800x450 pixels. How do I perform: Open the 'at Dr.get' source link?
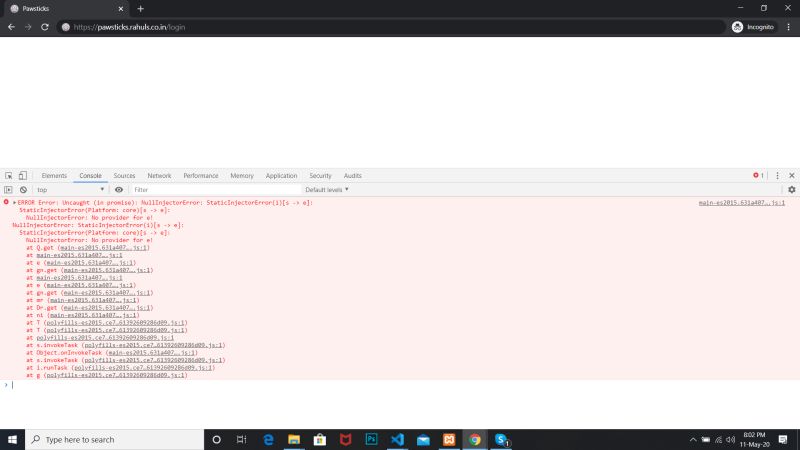tap(107, 308)
